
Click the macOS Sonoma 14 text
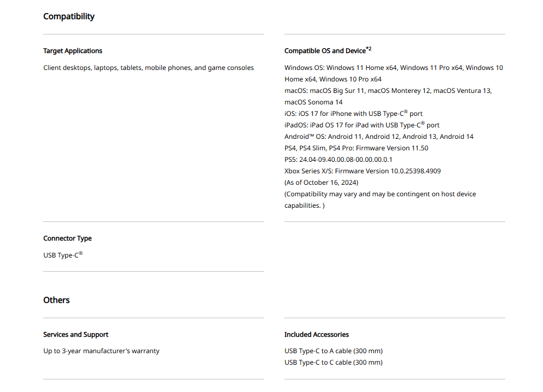click(x=313, y=102)
